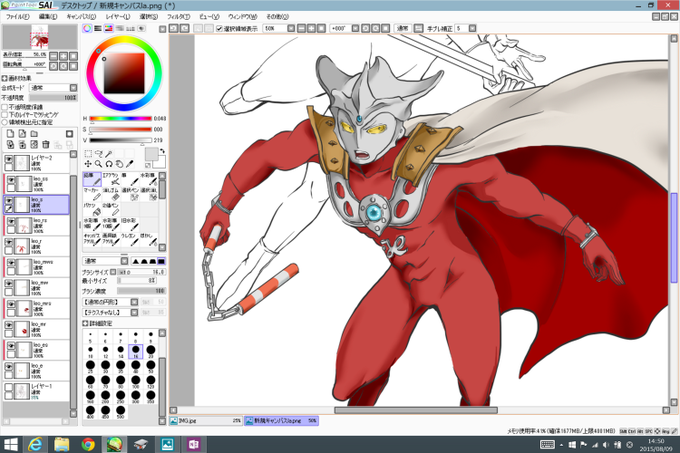Image resolution: width=680 pixels, height=453 pixels.
Task: Choose brush size 500 preset
Action: (x=121, y=411)
